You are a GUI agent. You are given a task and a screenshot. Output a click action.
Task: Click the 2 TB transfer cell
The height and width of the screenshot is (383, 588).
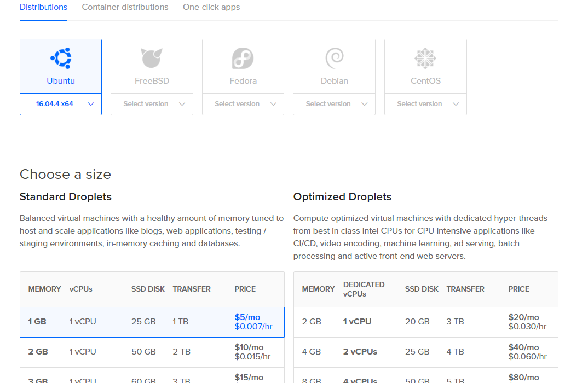click(182, 352)
